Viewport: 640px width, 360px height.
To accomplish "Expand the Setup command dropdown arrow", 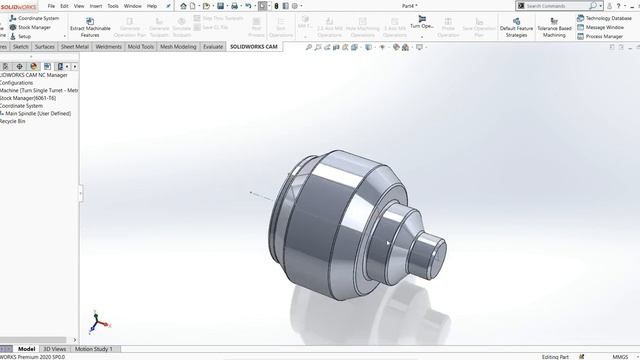I will pos(64,36).
